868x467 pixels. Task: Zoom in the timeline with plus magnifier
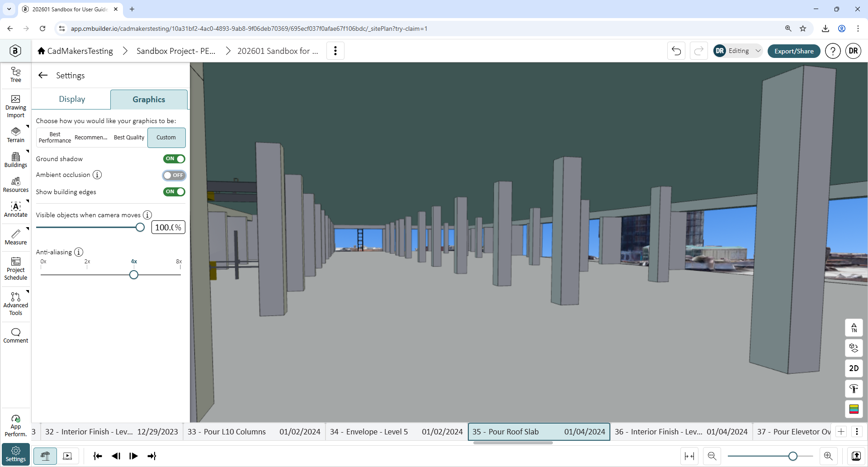tap(828, 456)
